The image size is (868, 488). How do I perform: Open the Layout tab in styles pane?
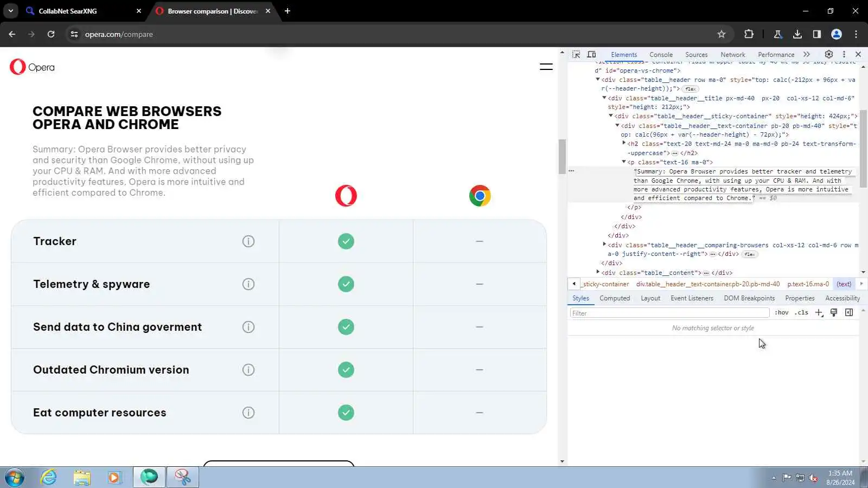coord(650,298)
